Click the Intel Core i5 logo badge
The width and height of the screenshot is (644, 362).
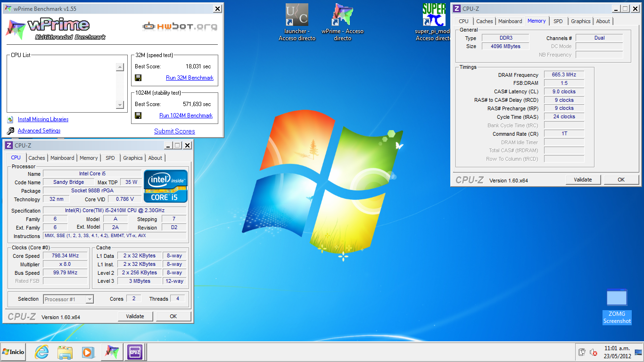pos(165,186)
